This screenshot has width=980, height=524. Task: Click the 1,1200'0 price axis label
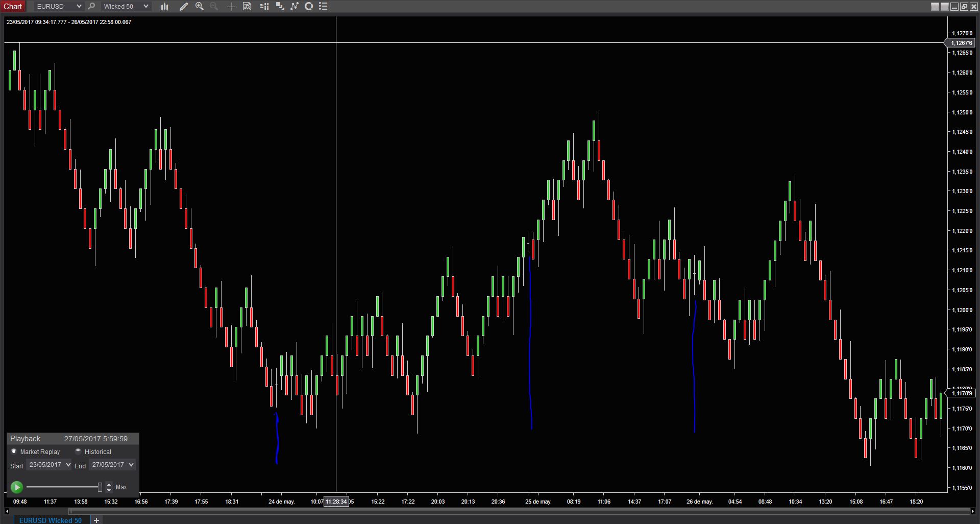963,310
